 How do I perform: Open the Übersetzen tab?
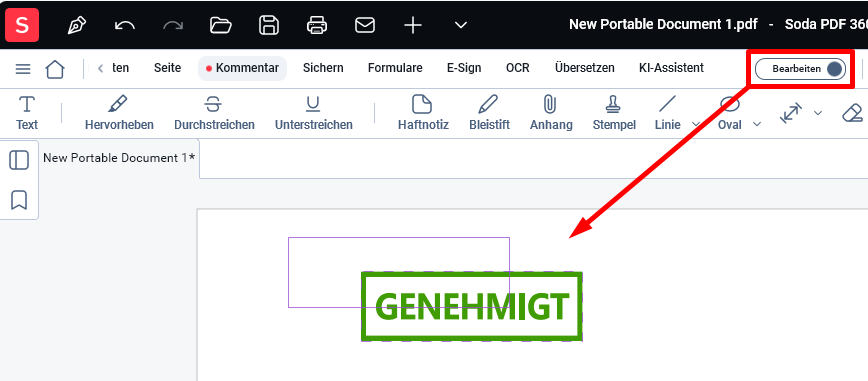[x=585, y=68]
